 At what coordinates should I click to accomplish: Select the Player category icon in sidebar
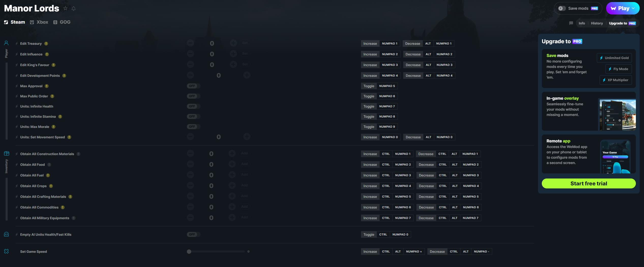(x=6, y=43)
